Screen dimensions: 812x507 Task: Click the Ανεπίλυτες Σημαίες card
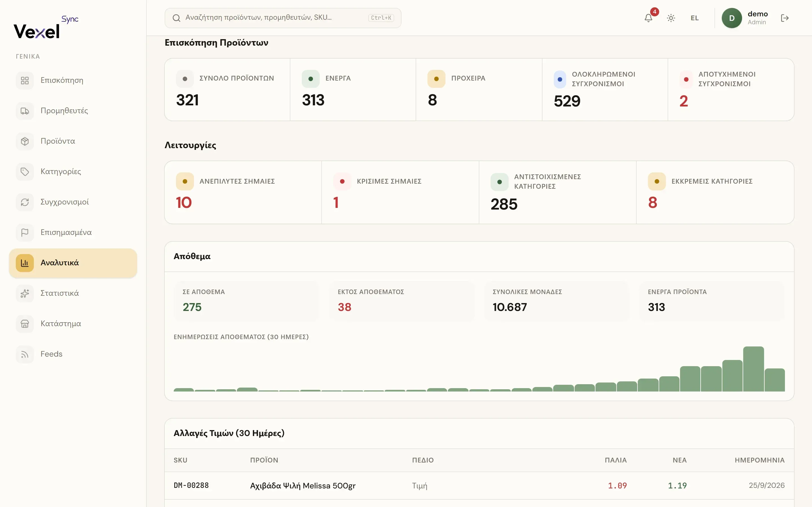pos(243,192)
